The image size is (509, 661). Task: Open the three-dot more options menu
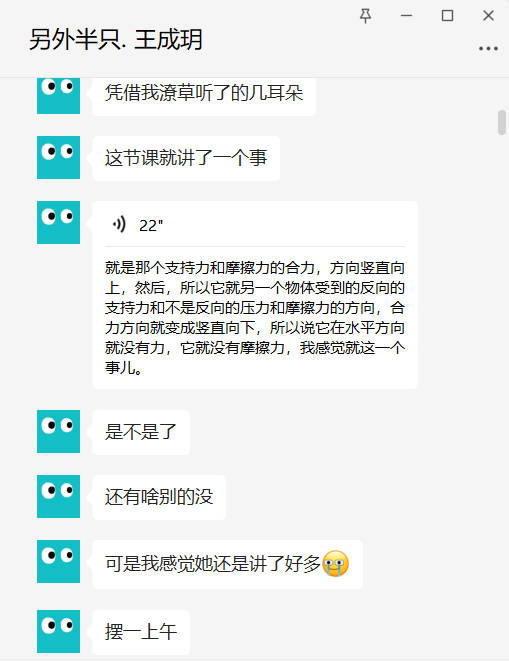pos(488,49)
